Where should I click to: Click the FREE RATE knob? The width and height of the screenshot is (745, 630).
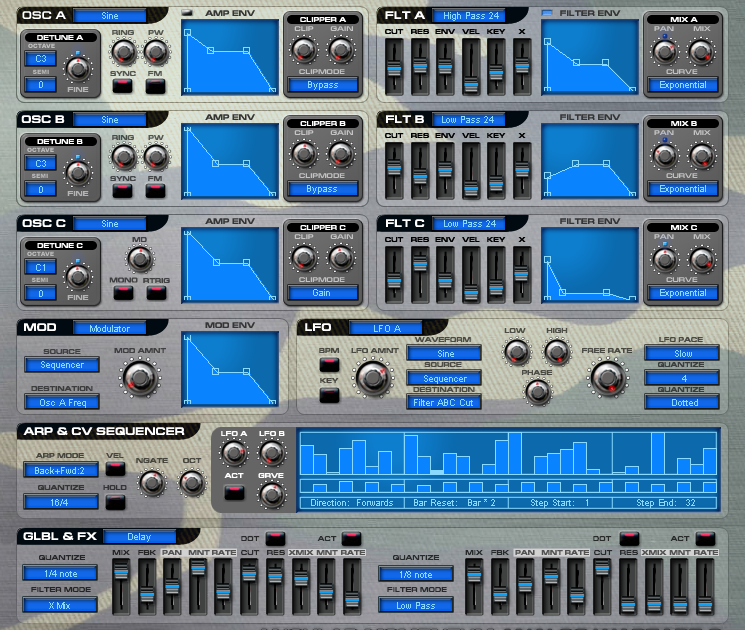click(x=608, y=378)
